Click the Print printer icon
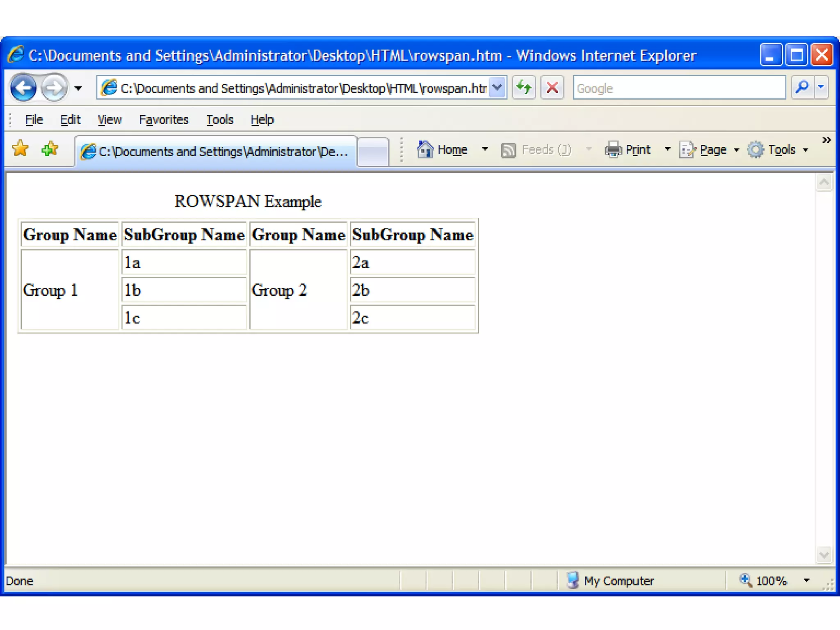 pyautogui.click(x=613, y=149)
